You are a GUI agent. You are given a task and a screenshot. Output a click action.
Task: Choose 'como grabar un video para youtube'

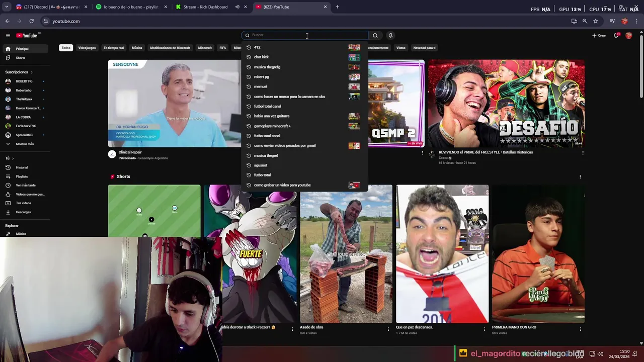tap(304, 185)
